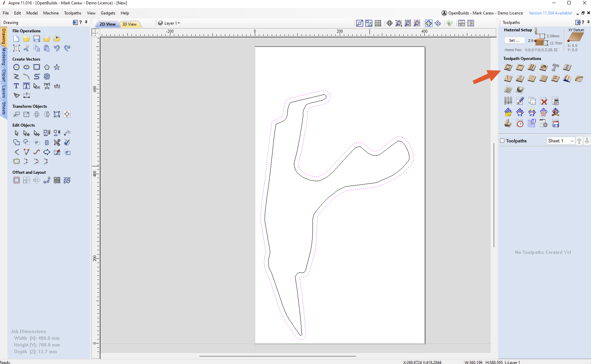Click the Undo arrow icon
The image size is (591, 364).
(x=57, y=48)
